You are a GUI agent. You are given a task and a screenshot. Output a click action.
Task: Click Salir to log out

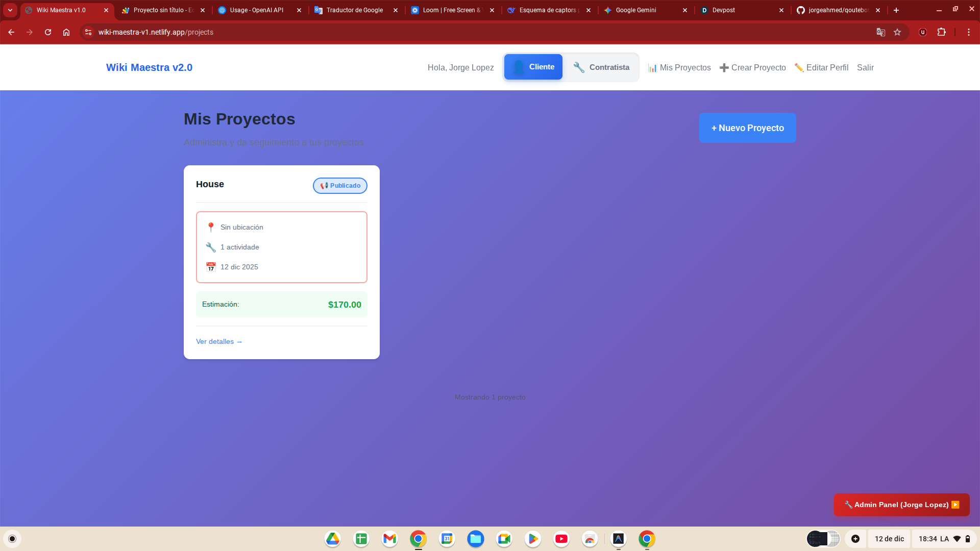865,67
